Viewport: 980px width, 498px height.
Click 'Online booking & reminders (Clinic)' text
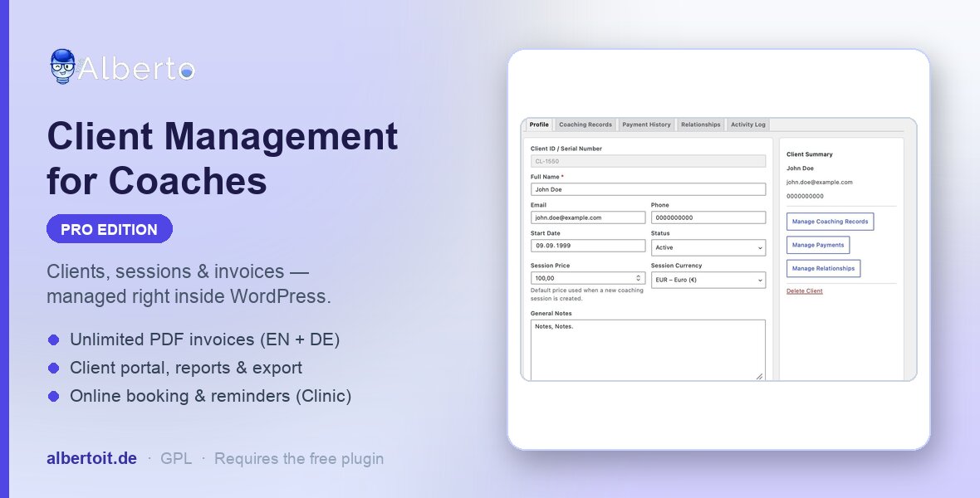tap(211, 396)
